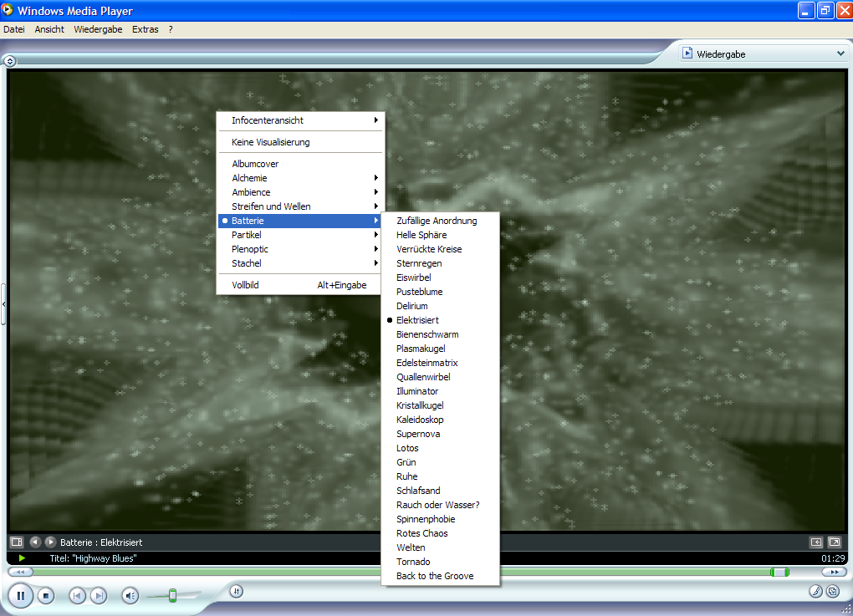Pick Lotos from the submenu
This screenshot has width=853, height=616.
pyautogui.click(x=440, y=447)
